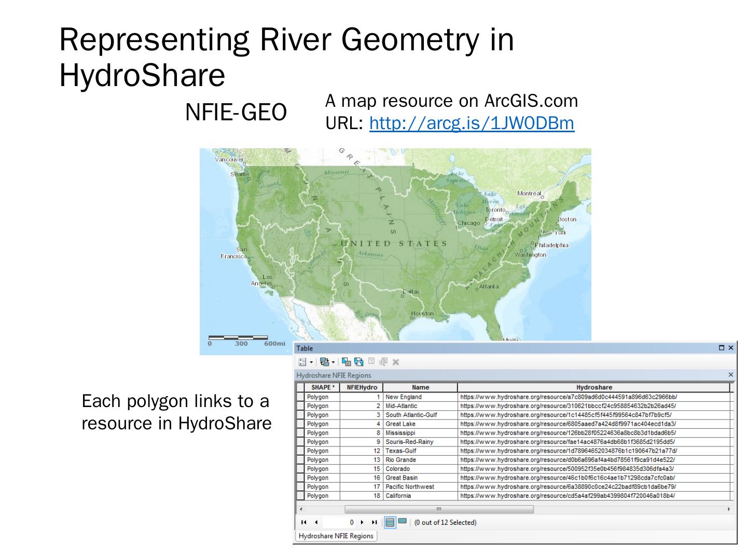
Task: Select the Great Lake row selector box
Action: [x=301, y=424]
